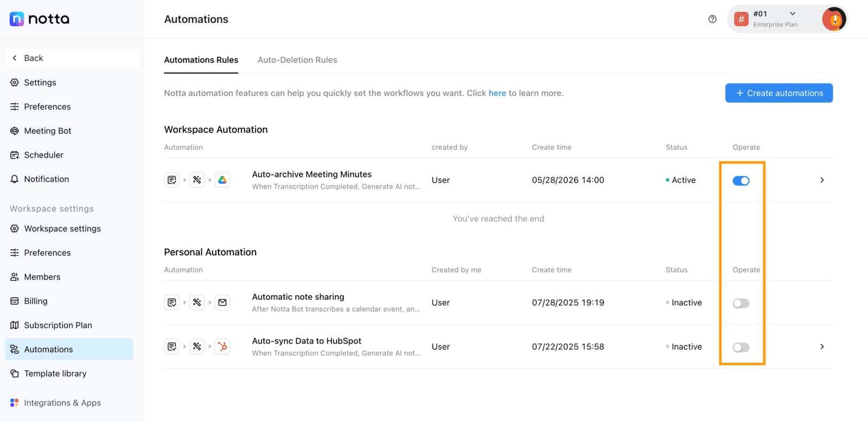Expand the Auto-sync Data to HubSpot row chevron

point(822,347)
